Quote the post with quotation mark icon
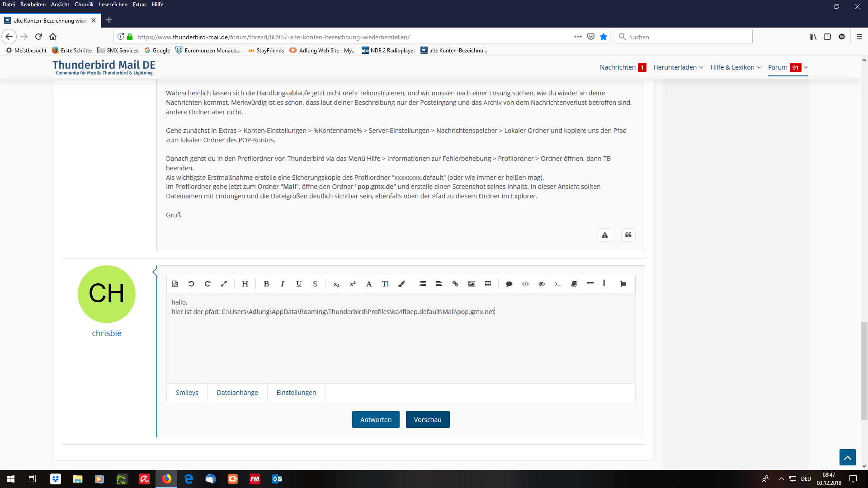 point(628,235)
